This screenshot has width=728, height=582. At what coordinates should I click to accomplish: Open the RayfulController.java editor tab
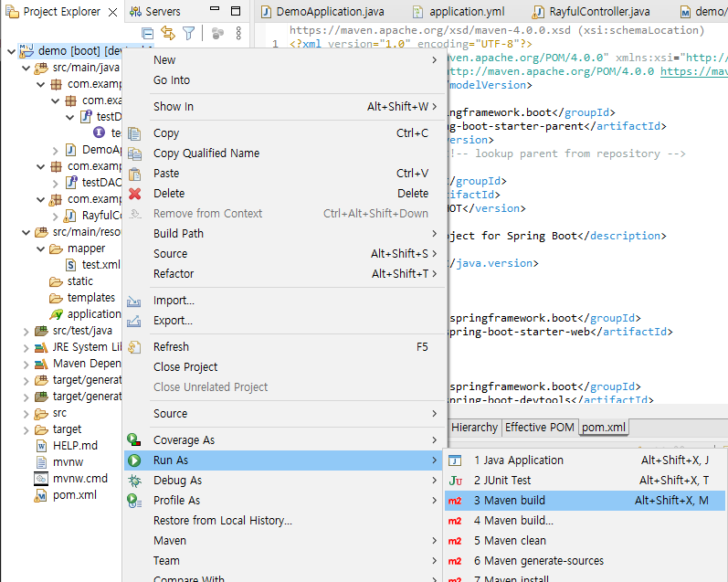point(592,12)
